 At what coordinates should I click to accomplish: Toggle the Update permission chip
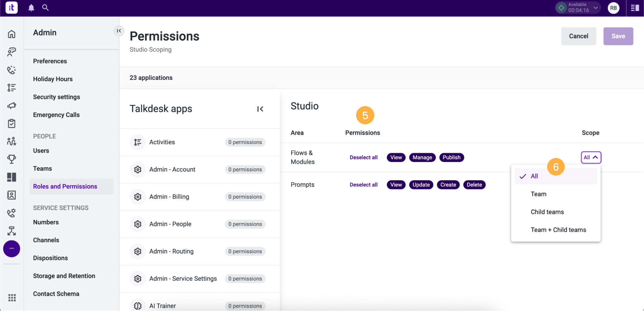pos(421,185)
